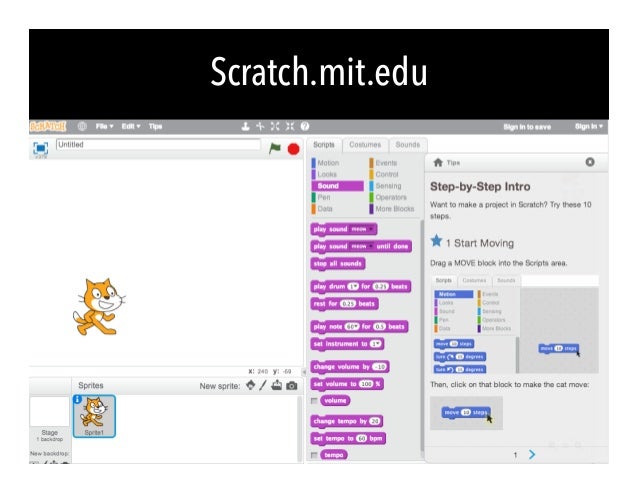
Task: Toggle the tempo reporter checkbox
Action: coord(314,455)
